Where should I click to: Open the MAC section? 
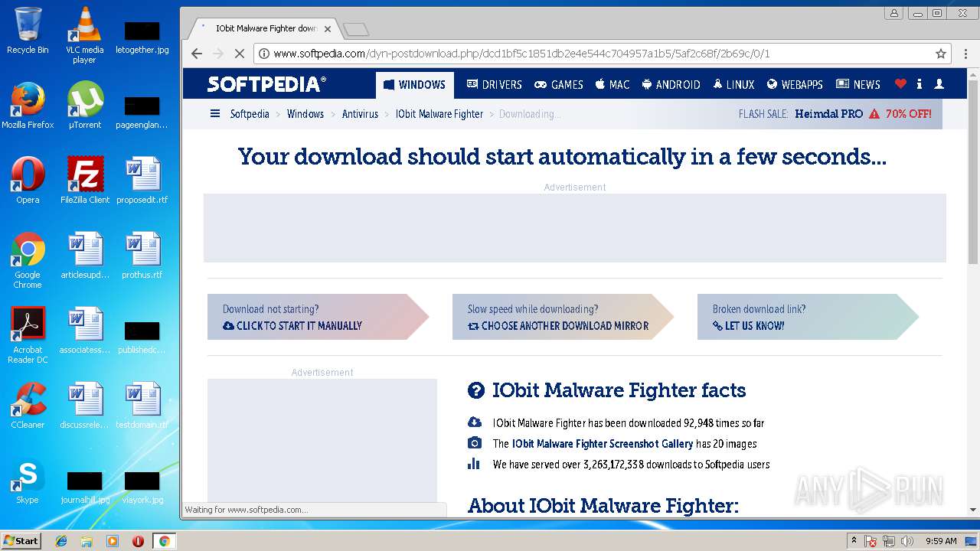[x=612, y=84]
